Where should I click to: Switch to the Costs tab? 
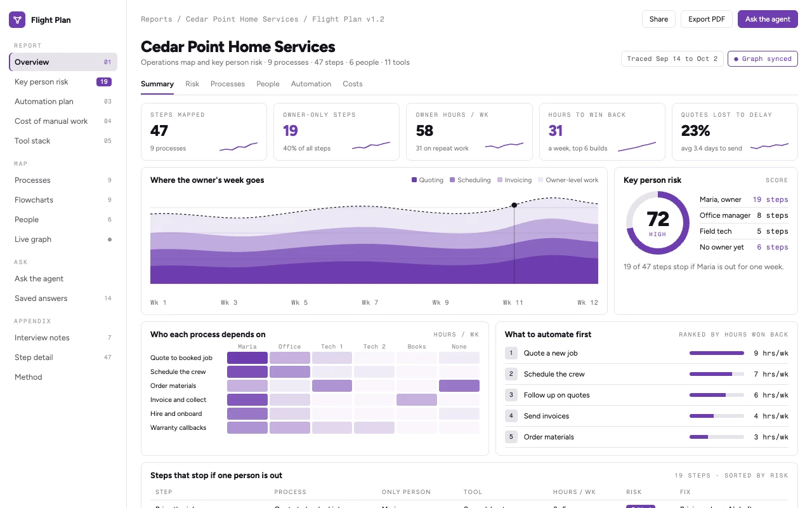(353, 84)
